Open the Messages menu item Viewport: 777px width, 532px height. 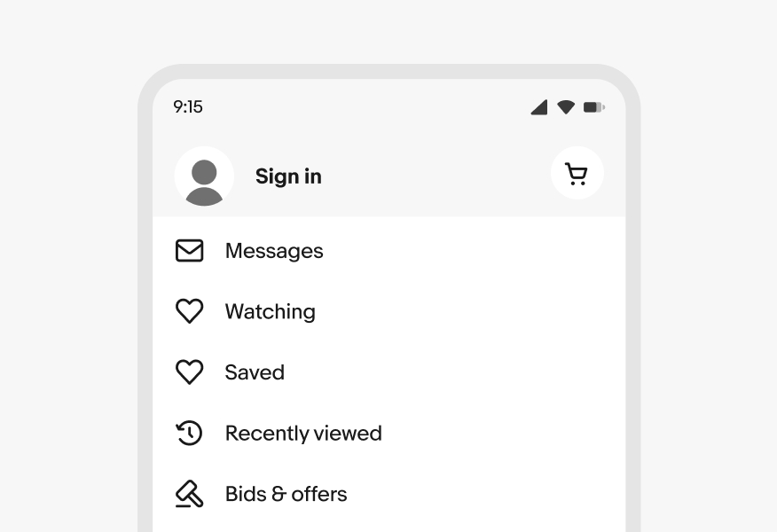click(274, 251)
